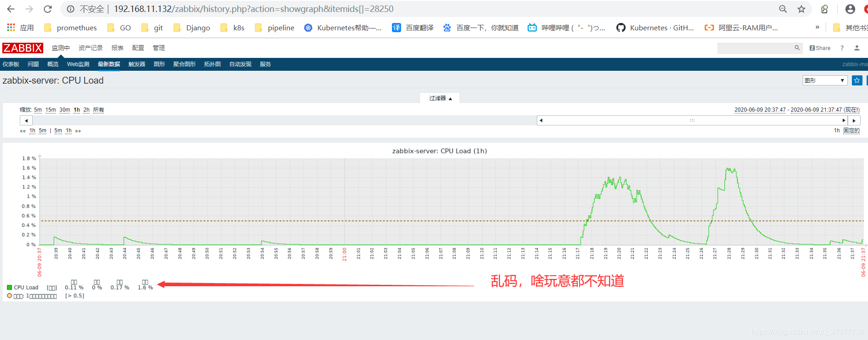Open the browser profile avatar icon
The image size is (868, 340).
850,9
